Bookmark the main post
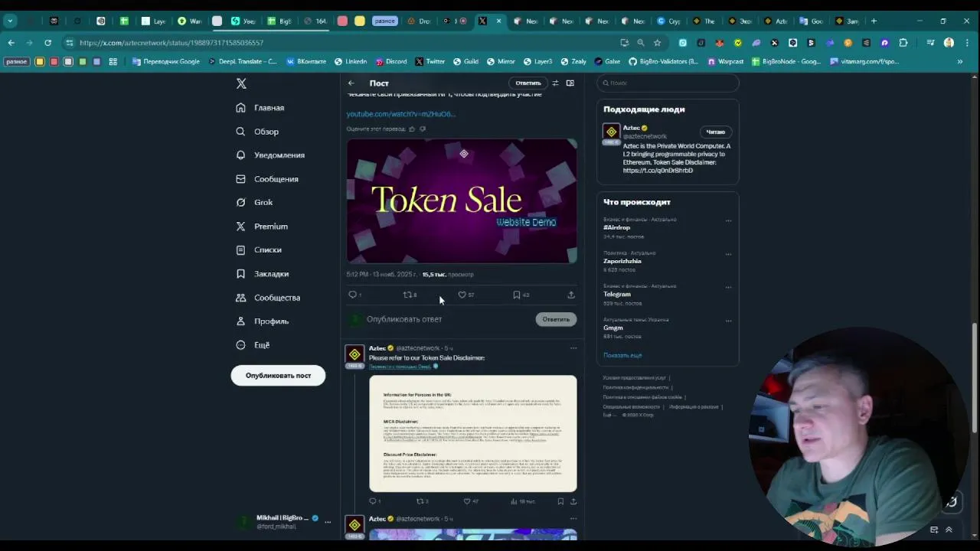 click(517, 295)
